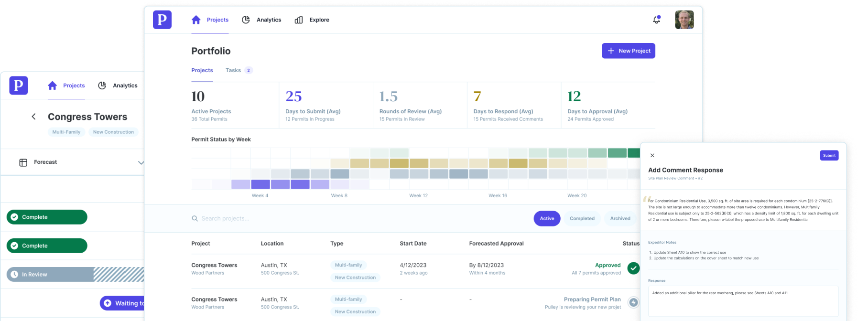Click the green Approved checkmark status icon
The image size is (868, 321).
pyautogui.click(x=633, y=268)
